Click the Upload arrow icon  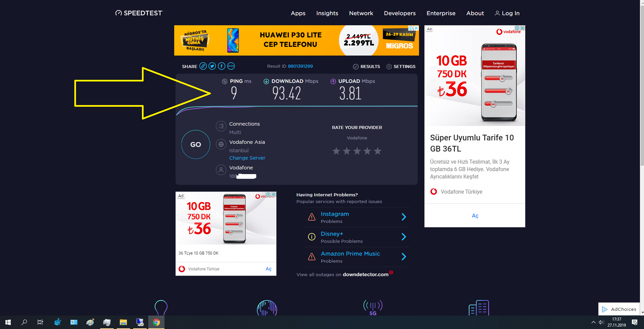(x=333, y=81)
